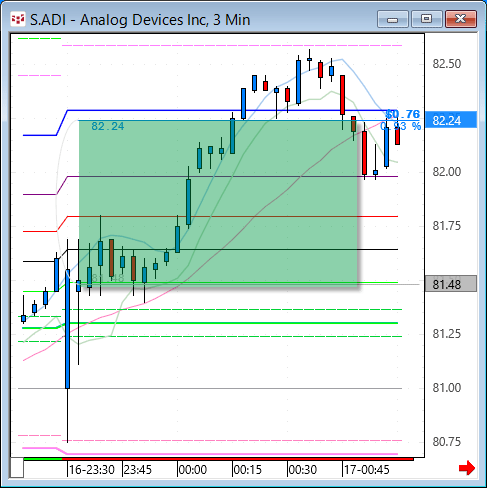Select the 82.24 blue price marker
This screenshot has width=487, height=488.
pyautogui.click(x=451, y=120)
